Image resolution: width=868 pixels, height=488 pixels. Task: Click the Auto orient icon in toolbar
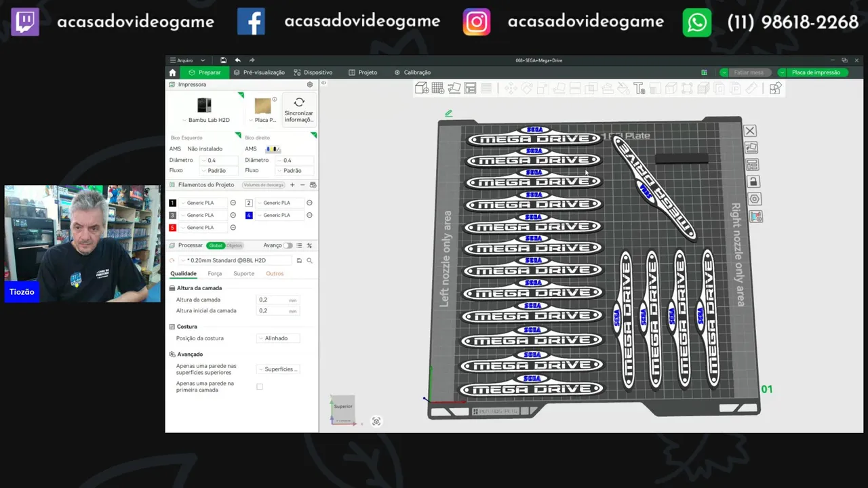click(x=454, y=88)
